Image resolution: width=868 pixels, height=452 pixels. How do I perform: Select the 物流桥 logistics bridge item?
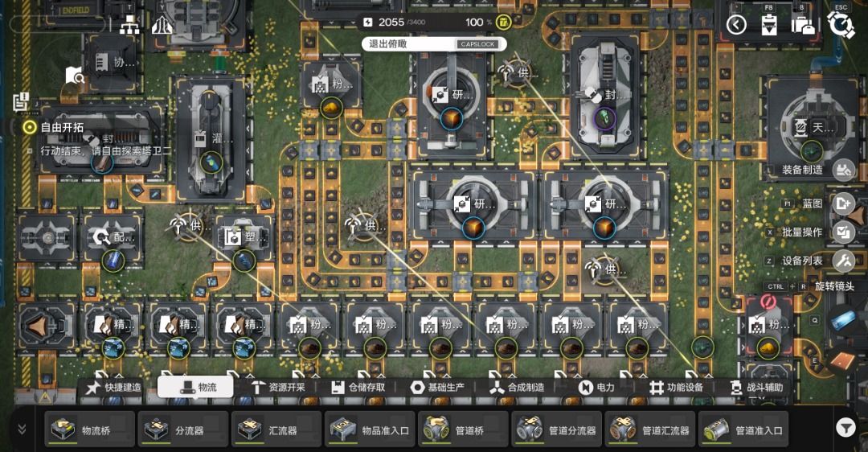90,429
